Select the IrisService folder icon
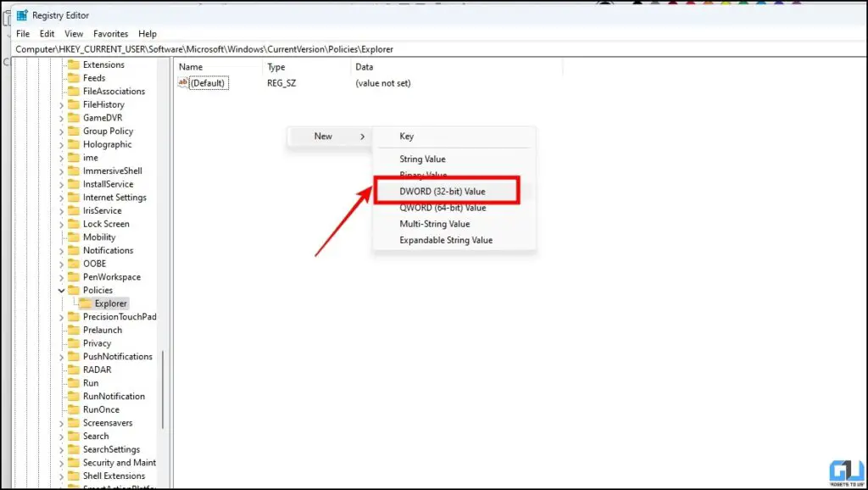Screen dimensions: 868x490 coord(74,211)
